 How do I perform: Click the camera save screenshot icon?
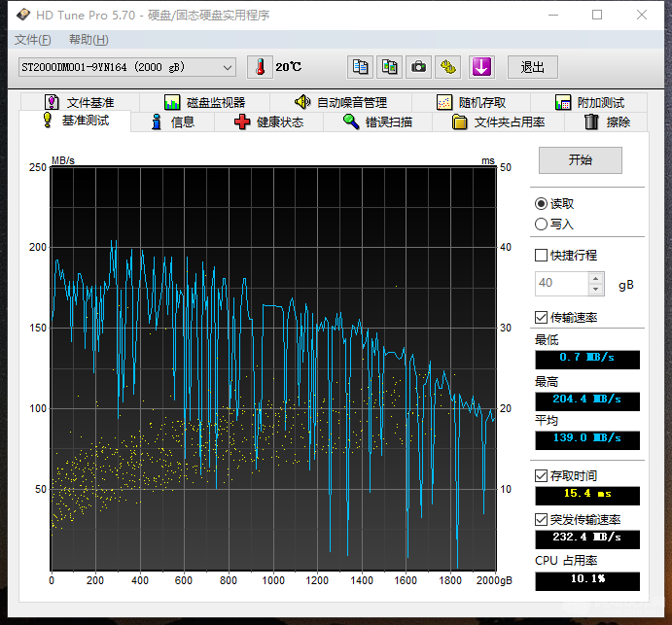click(x=418, y=67)
